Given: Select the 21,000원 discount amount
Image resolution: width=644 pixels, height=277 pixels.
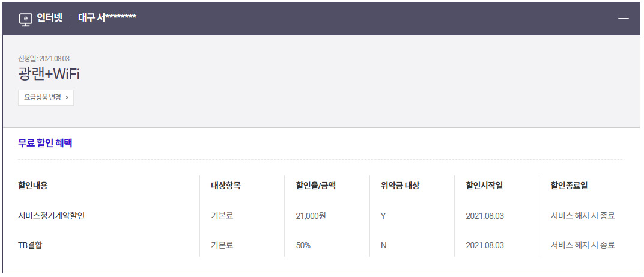Looking at the screenshot, I should 311,216.
